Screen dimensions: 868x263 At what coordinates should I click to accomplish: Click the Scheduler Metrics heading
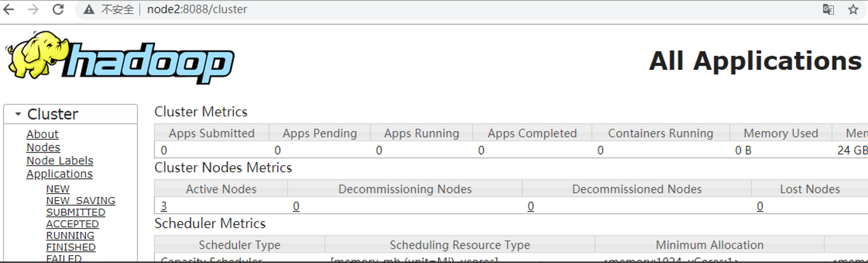click(x=210, y=223)
